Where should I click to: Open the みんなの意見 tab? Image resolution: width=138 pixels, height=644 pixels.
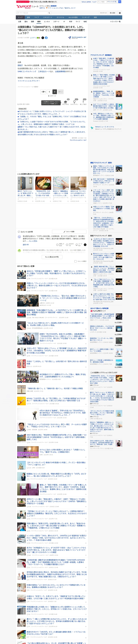[x=73, y=17]
